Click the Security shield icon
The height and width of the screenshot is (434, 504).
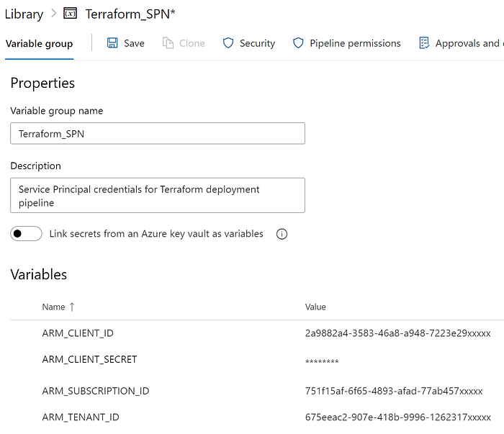[x=228, y=42]
